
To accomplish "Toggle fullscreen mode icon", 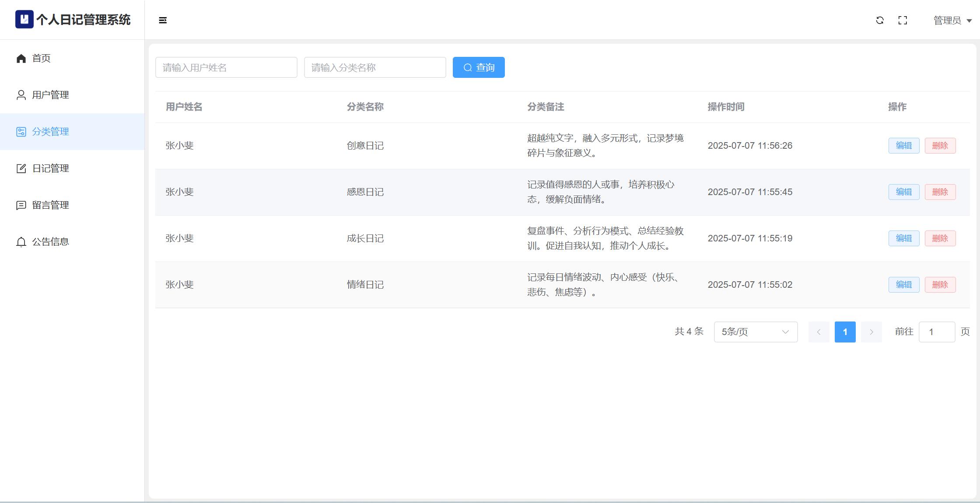I will coord(903,20).
